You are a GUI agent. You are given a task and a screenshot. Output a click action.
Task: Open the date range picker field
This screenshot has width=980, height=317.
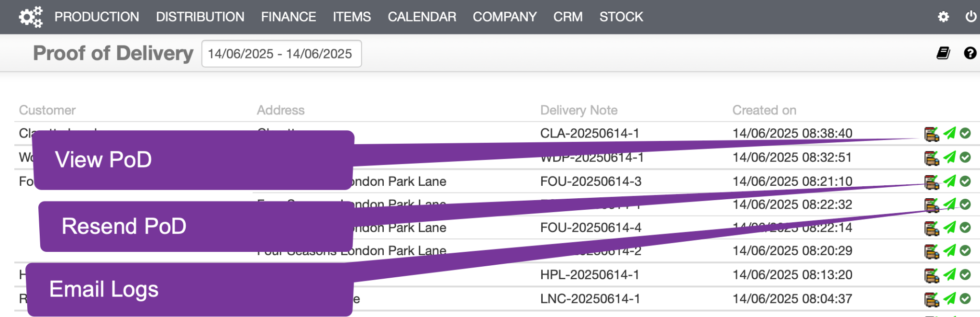(281, 54)
